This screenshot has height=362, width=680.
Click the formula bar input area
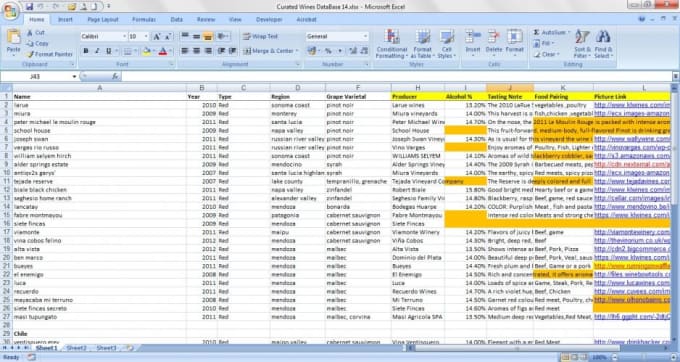click(x=397, y=76)
